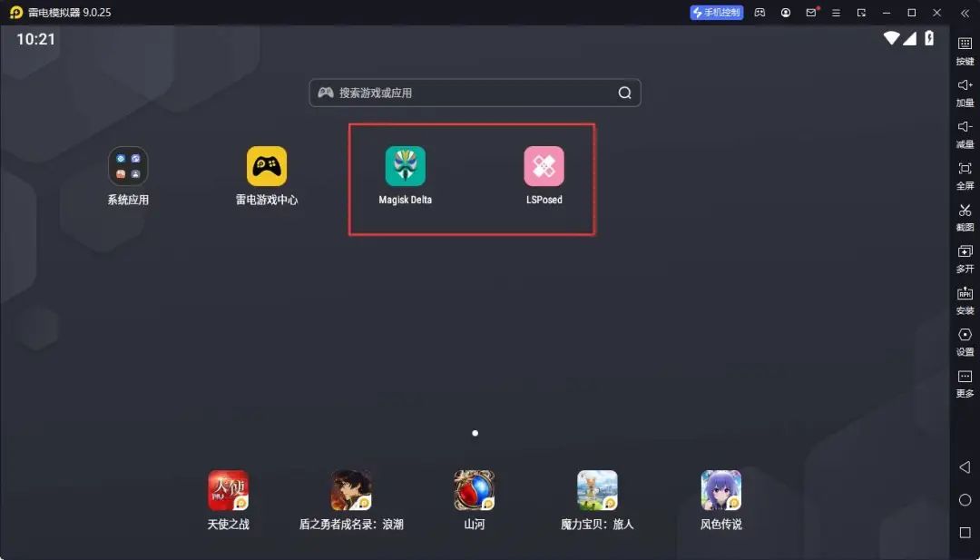Open the 系统应用 folder
This screenshot has height=560, width=980.
tap(128, 166)
